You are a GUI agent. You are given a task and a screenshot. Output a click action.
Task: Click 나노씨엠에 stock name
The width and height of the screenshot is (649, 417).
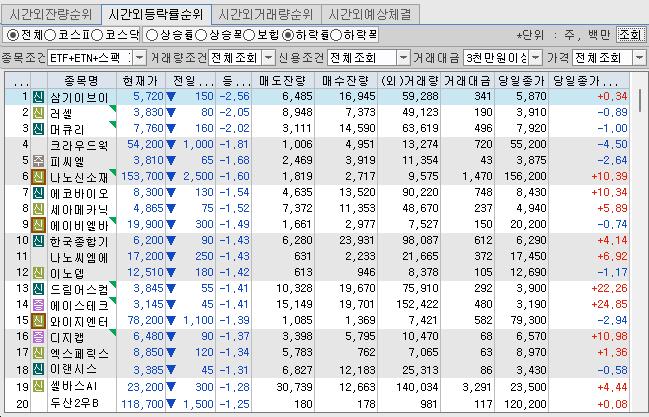pyautogui.click(x=79, y=257)
